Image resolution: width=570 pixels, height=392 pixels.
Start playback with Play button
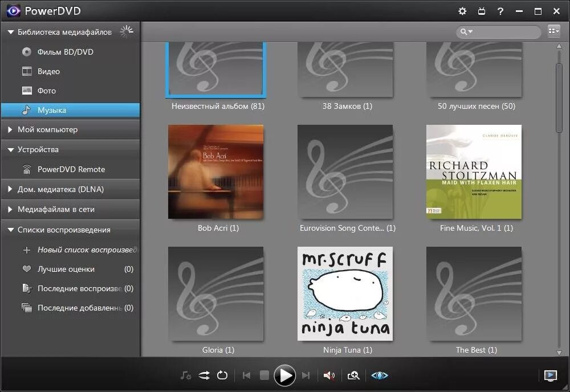284,375
